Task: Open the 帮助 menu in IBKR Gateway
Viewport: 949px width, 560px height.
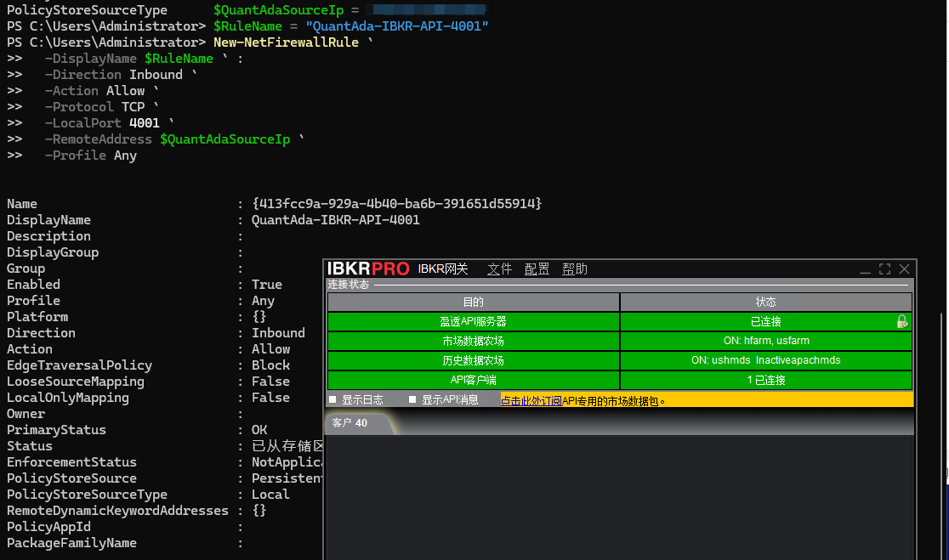Action: pyautogui.click(x=574, y=269)
